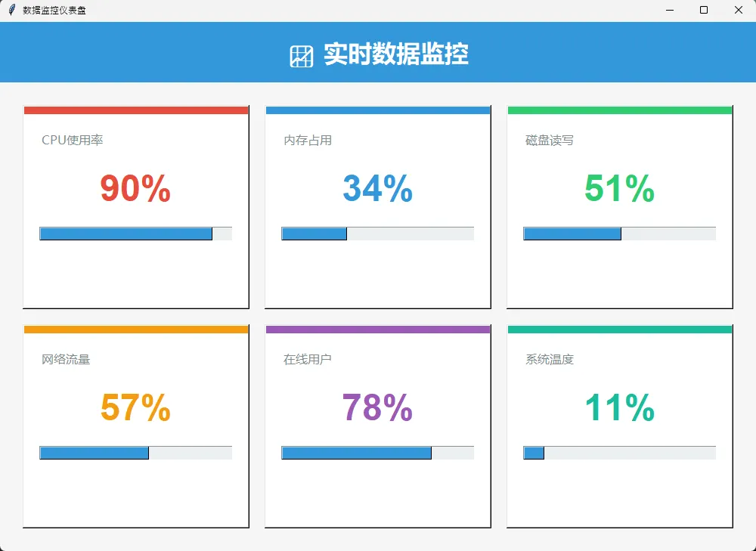The image size is (756, 551).
Task: Minimize the dashboard window
Action: pyautogui.click(x=669, y=11)
